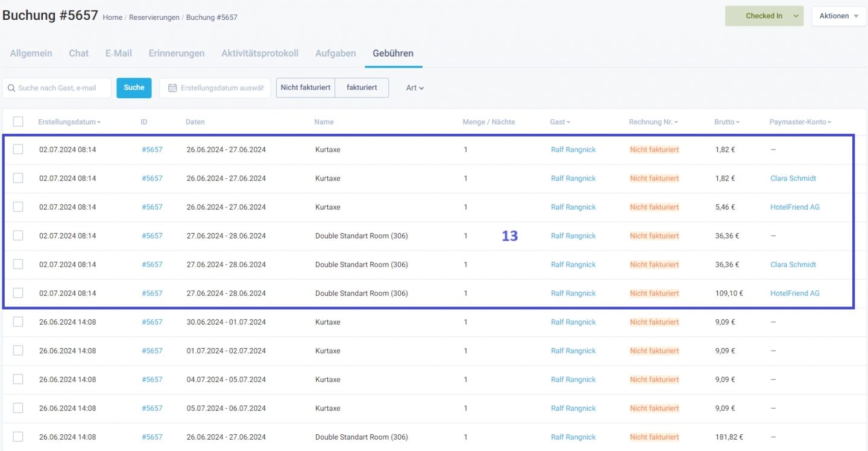This screenshot has height=451, width=868.
Task: Tick the Kurtaxe row dated 05.07.2024 - 06.07.2024
Action: click(x=18, y=408)
